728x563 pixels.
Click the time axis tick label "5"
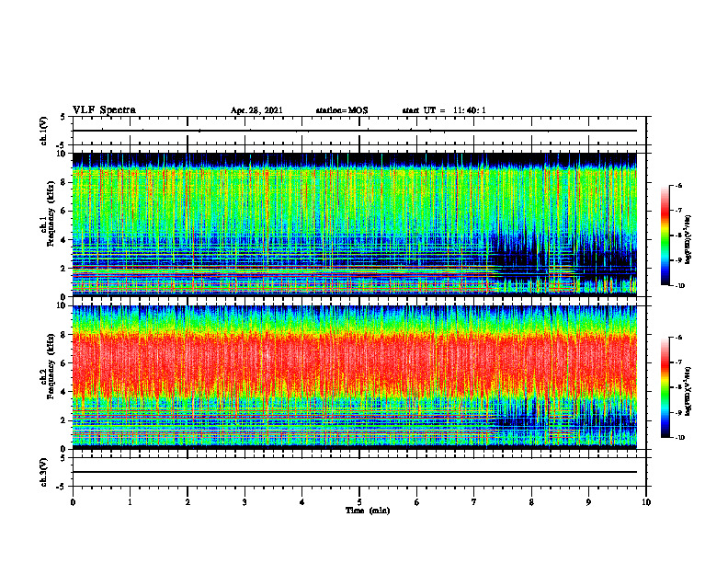click(x=359, y=502)
